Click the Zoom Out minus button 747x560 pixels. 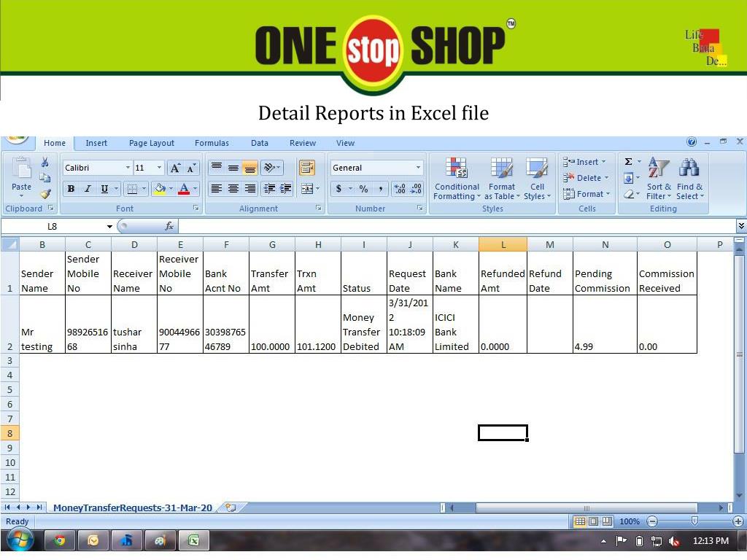click(652, 521)
